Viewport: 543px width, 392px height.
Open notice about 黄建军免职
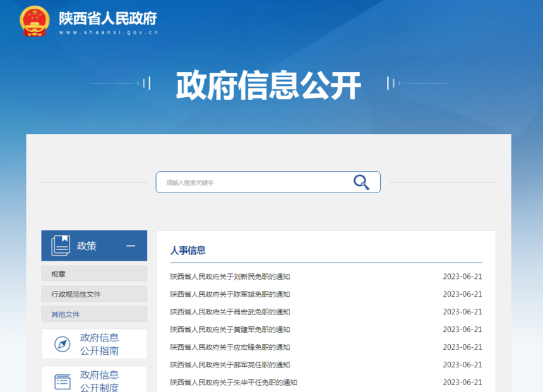[230, 330]
